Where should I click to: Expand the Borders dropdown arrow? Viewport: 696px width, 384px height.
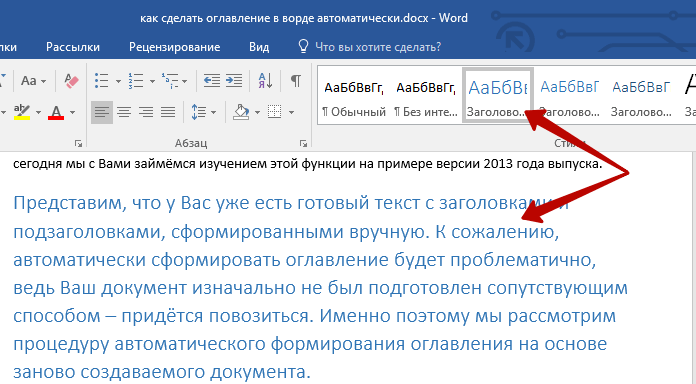click(291, 112)
